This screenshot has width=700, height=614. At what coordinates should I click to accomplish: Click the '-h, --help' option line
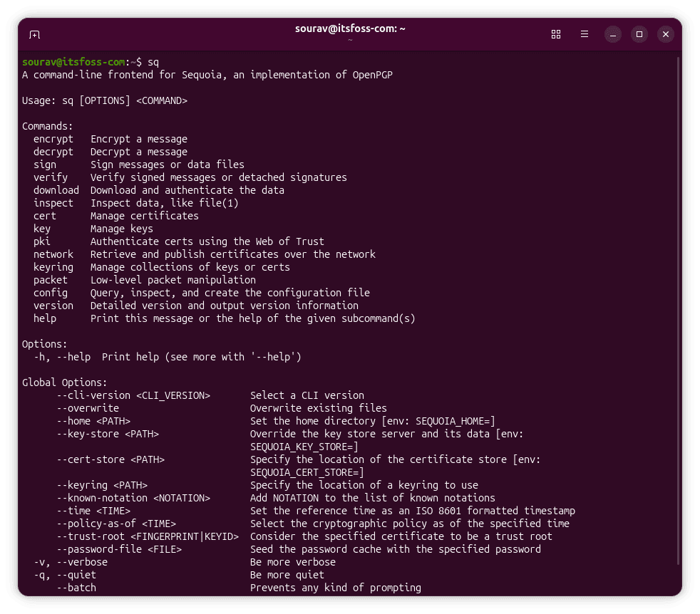click(168, 358)
